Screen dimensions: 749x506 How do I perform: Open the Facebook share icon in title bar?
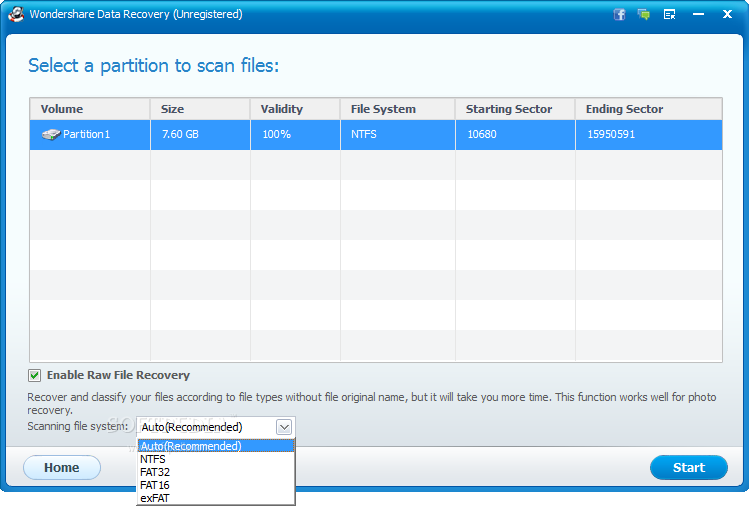pos(619,14)
